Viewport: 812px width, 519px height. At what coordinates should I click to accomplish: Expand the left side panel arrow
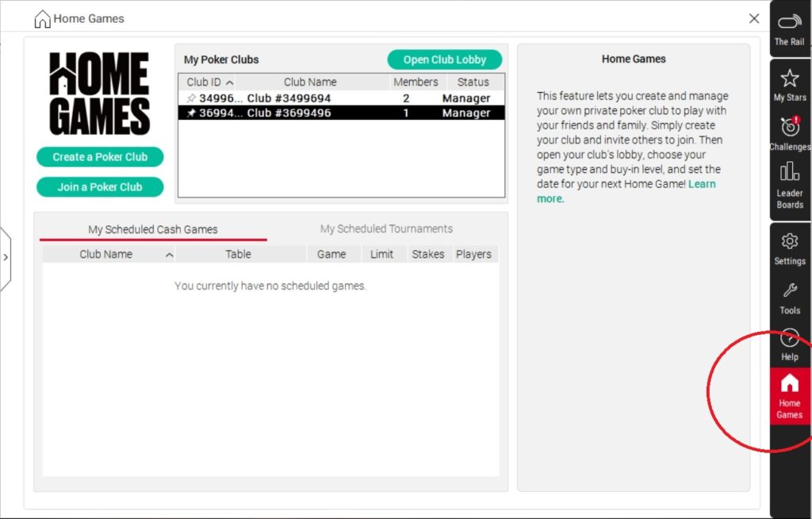click(x=6, y=258)
